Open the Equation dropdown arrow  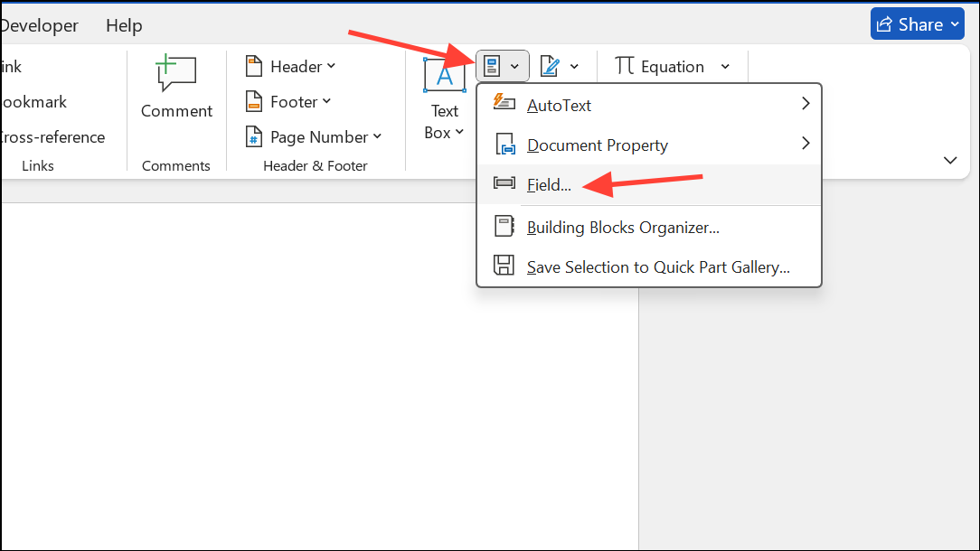(x=724, y=66)
